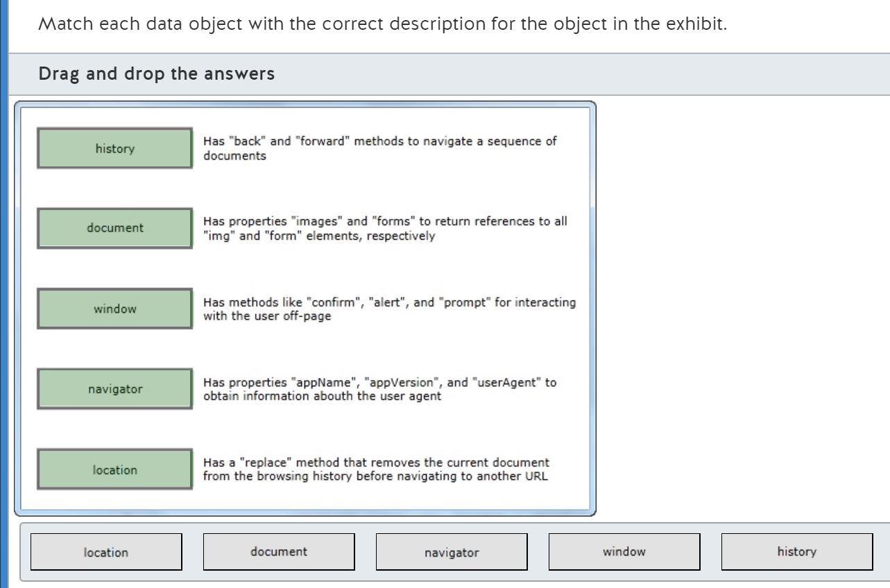Viewport: 890px width, 588px height.
Task: Click the green location drop box
Action: 114,469
